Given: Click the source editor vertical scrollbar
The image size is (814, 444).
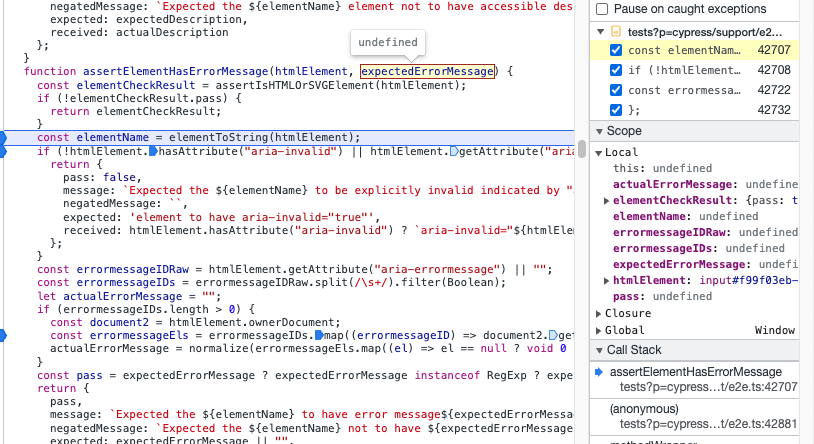Looking at the screenshot, I should (x=582, y=149).
